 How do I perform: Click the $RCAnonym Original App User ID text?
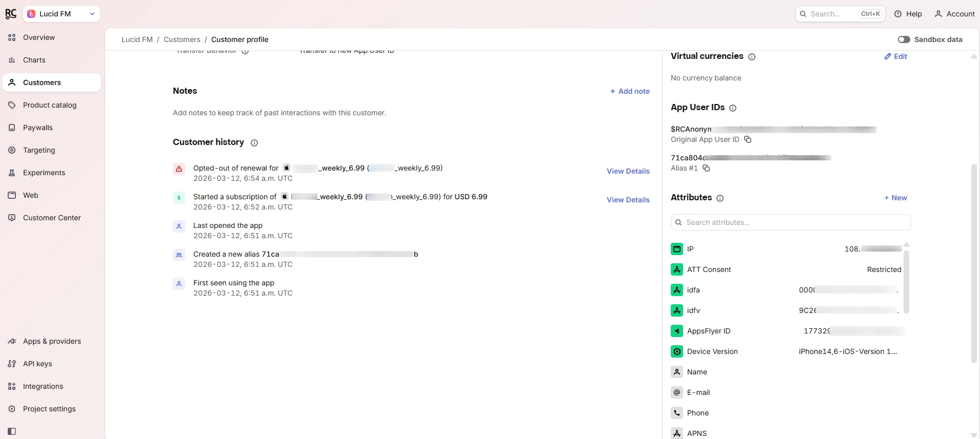click(x=773, y=129)
